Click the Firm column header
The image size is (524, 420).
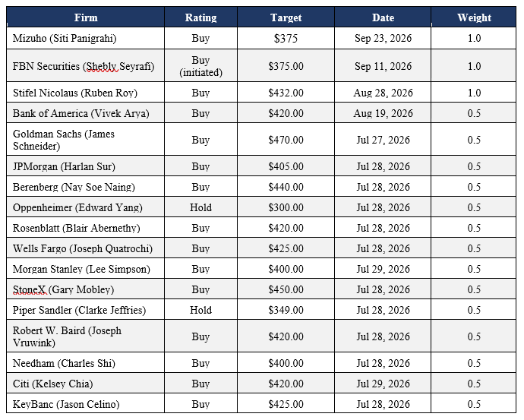tap(86, 17)
